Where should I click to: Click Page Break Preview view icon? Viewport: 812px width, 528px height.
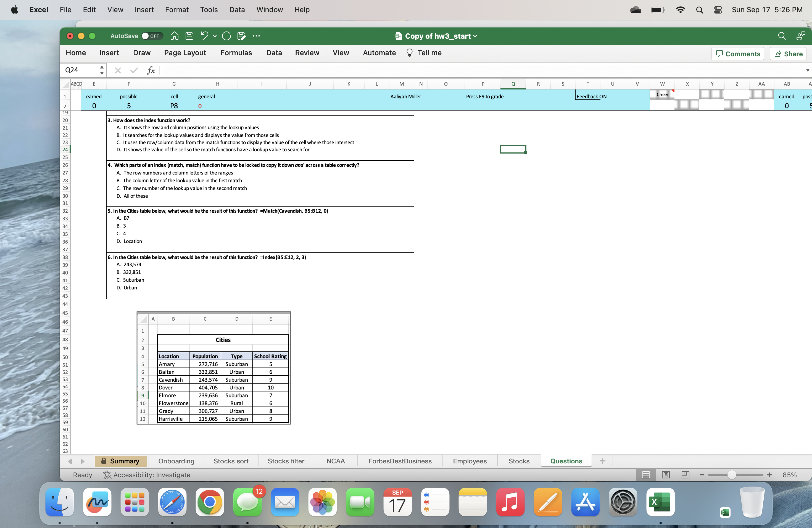pyautogui.click(x=685, y=474)
